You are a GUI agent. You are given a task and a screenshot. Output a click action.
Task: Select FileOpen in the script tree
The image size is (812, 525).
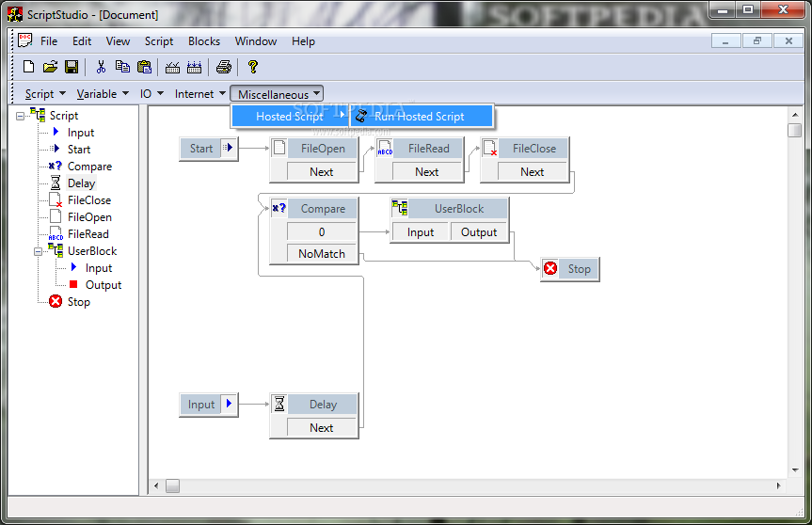[x=89, y=217]
